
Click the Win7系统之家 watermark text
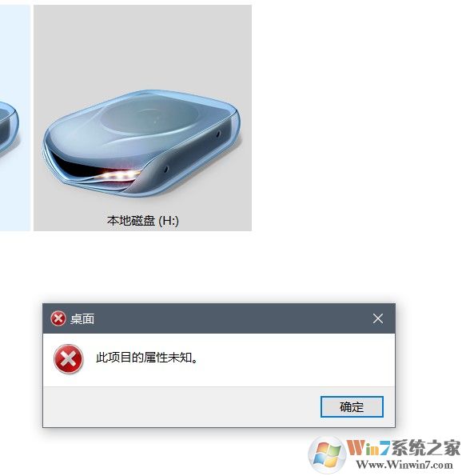click(x=404, y=447)
